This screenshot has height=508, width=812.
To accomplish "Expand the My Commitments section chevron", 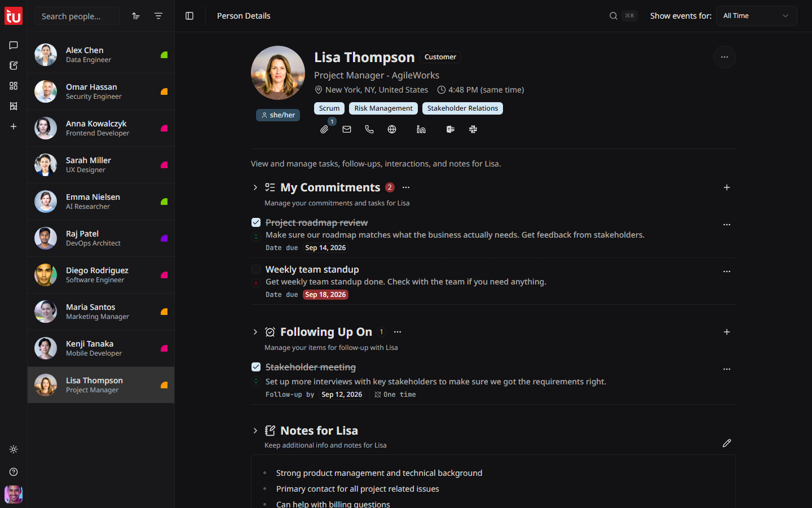I will click(255, 187).
